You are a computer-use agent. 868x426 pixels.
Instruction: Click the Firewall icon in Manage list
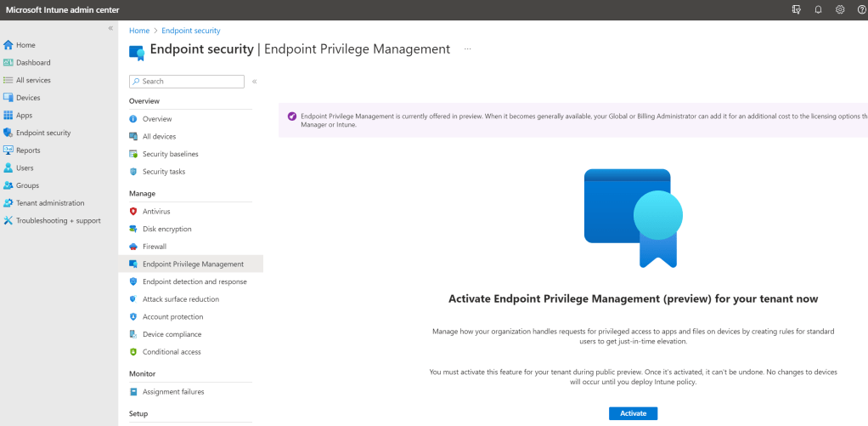click(x=133, y=247)
